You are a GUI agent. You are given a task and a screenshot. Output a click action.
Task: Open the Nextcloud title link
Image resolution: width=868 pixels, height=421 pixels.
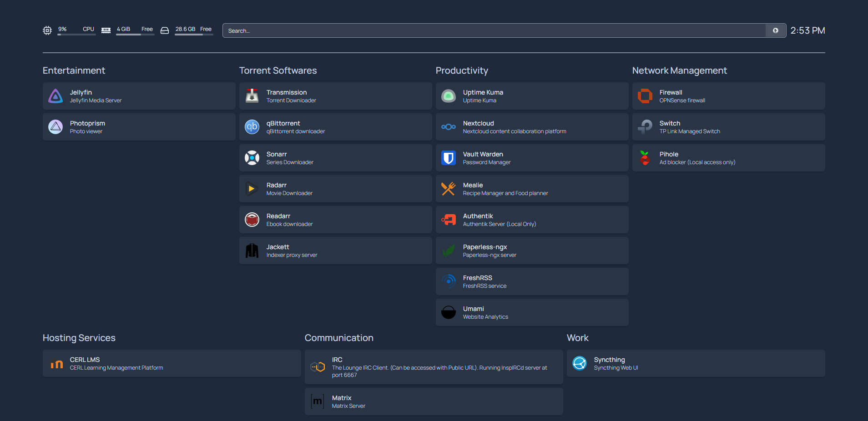(x=479, y=123)
